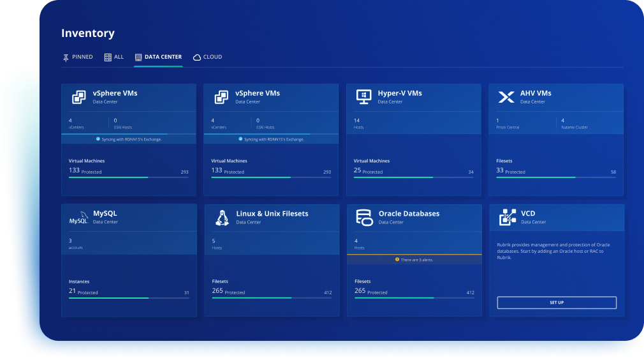This screenshot has height=360, width=644.
Task: Click the total 58 in AHV card
Action: (x=613, y=172)
